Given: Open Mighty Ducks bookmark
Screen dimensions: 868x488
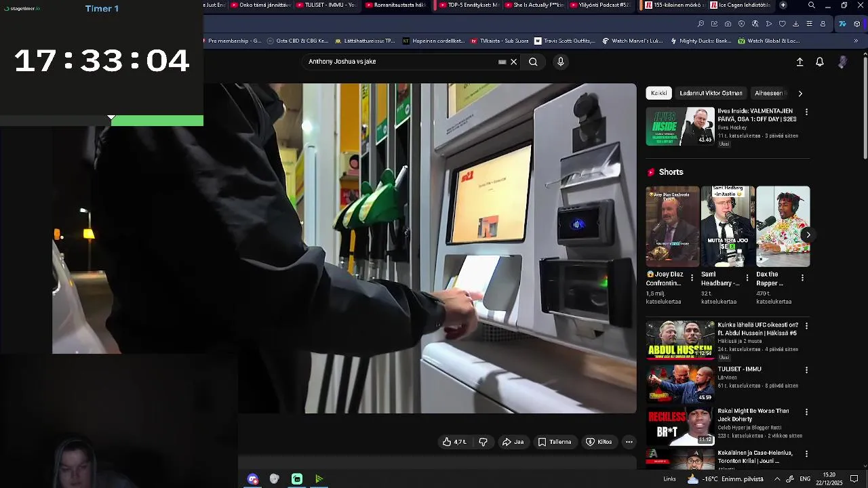Looking at the screenshot, I should click(700, 41).
